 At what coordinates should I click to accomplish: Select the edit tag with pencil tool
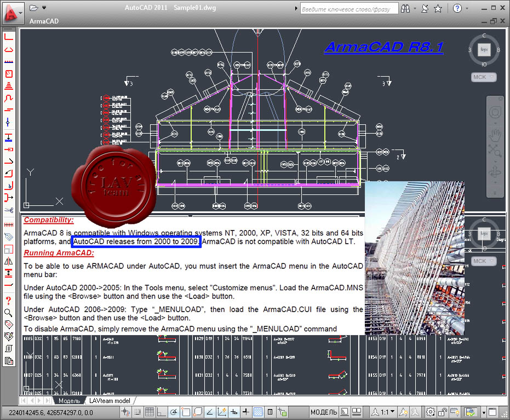[x=9, y=336]
